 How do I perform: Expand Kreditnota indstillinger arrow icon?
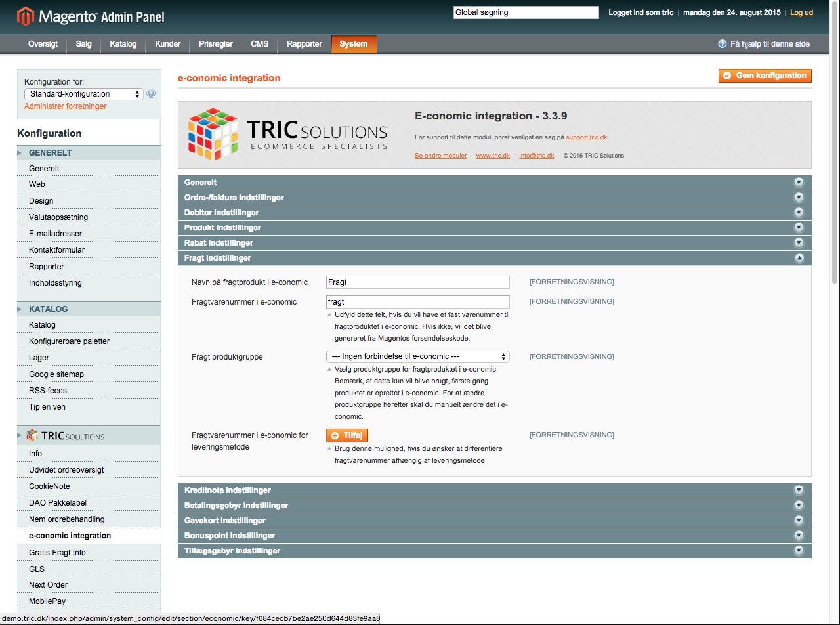[799, 490]
